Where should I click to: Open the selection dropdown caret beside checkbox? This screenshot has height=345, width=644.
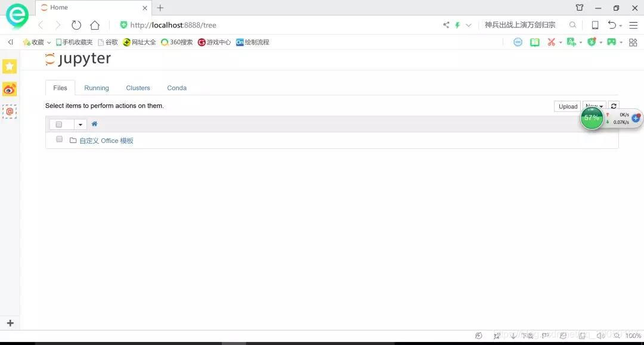[x=80, y=125]
